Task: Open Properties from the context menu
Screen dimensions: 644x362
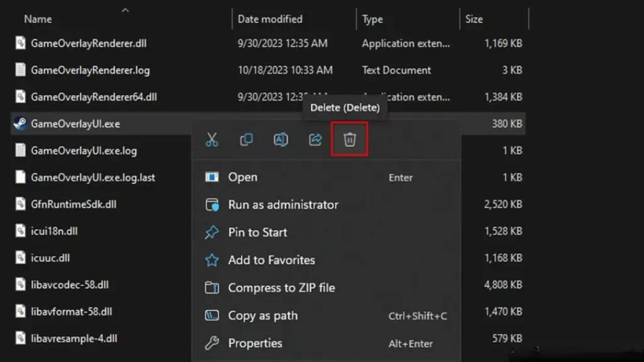Action: [x=255, y=344]
